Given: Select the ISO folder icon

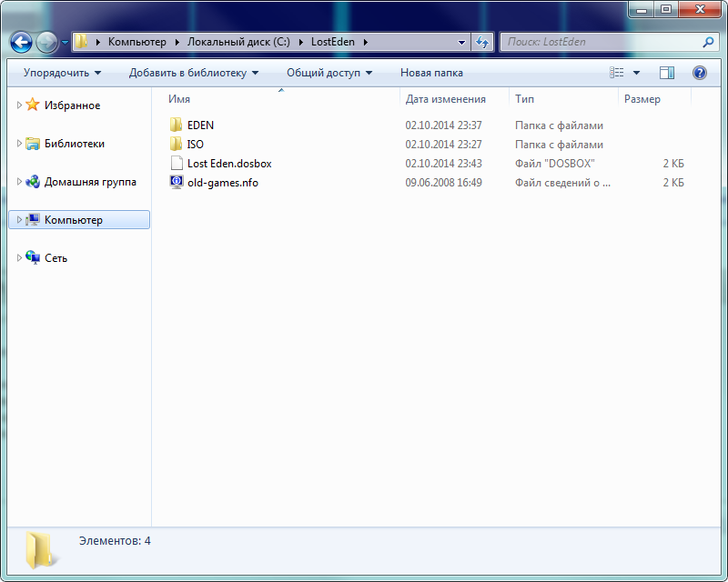Looking at the screenshot, I should pos(176,144).
